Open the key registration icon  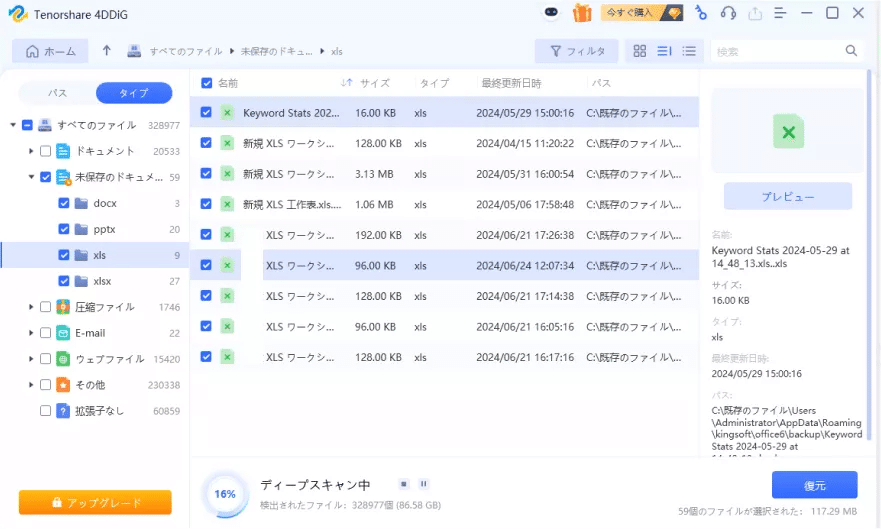point(701,12)
